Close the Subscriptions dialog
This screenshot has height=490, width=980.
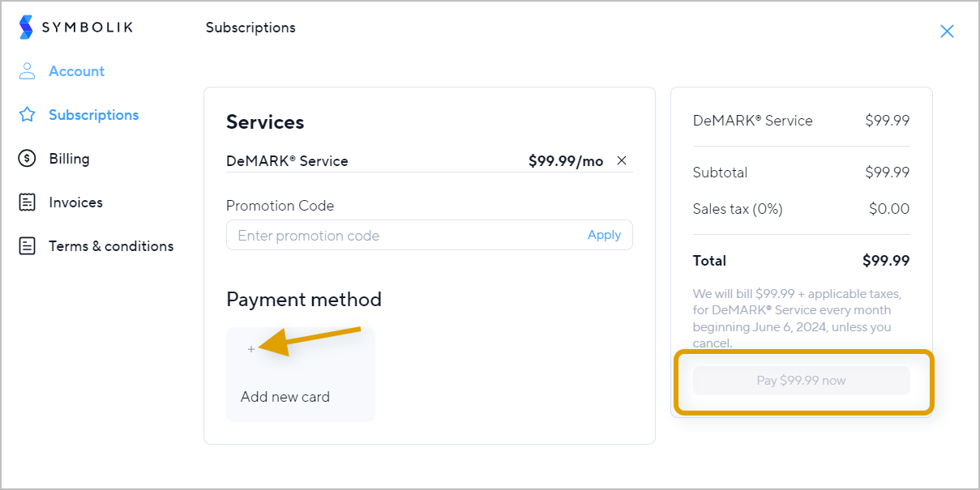click(947, 31)
